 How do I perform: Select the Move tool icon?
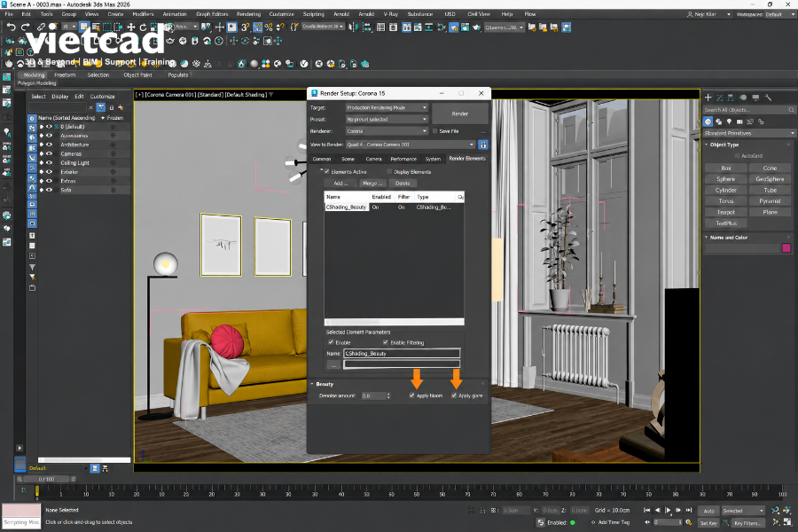[x=131, y=27]
